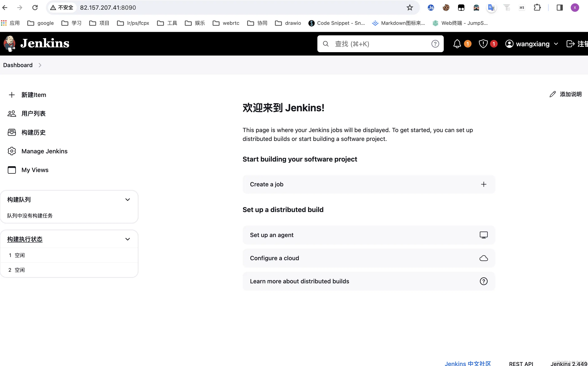Screen dimensions: 588x366
Task: Open the 娱乐 bookmarks folder
Action: coord(195,23)
